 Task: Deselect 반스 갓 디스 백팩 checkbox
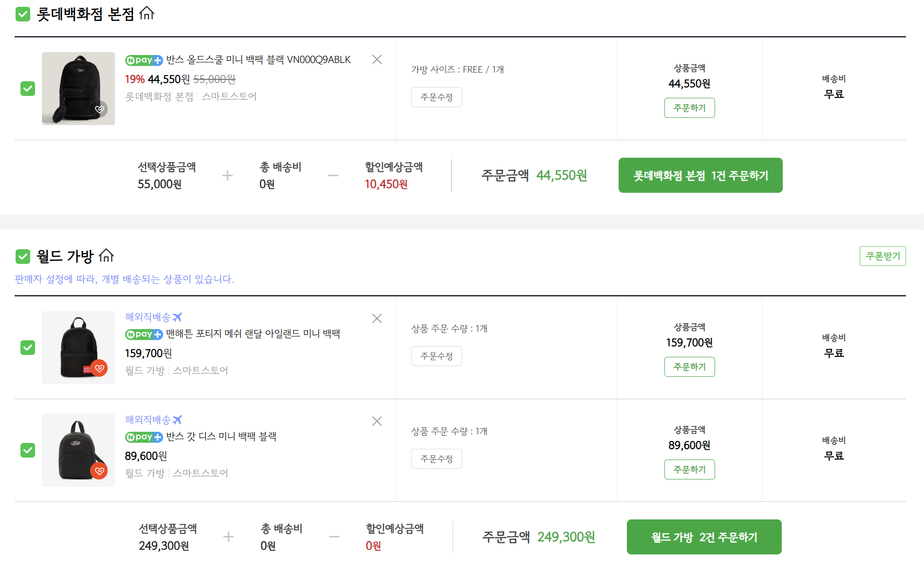pos(28,450)
